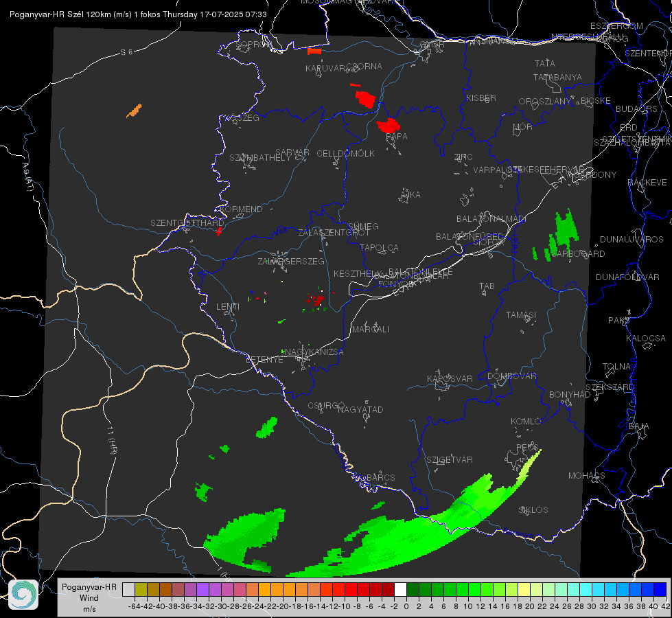Click the radar title with date 17-07-2025

(x=138, y=14)
